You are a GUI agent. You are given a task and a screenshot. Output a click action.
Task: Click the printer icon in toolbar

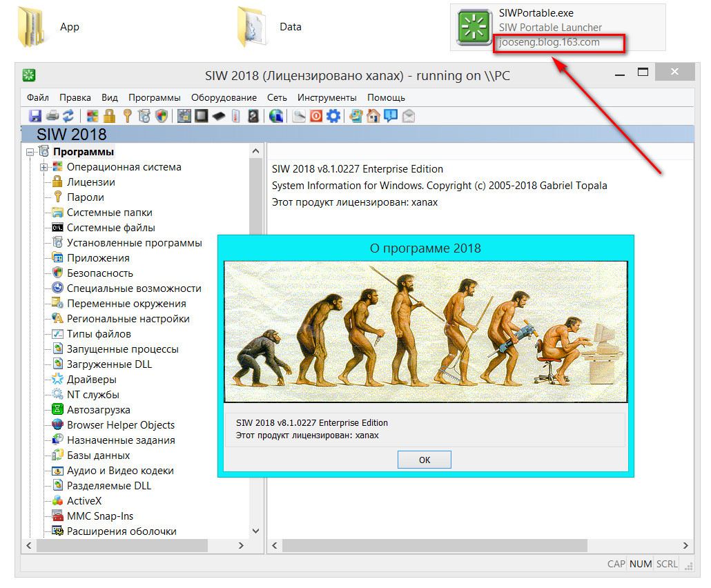pos(52,116)
